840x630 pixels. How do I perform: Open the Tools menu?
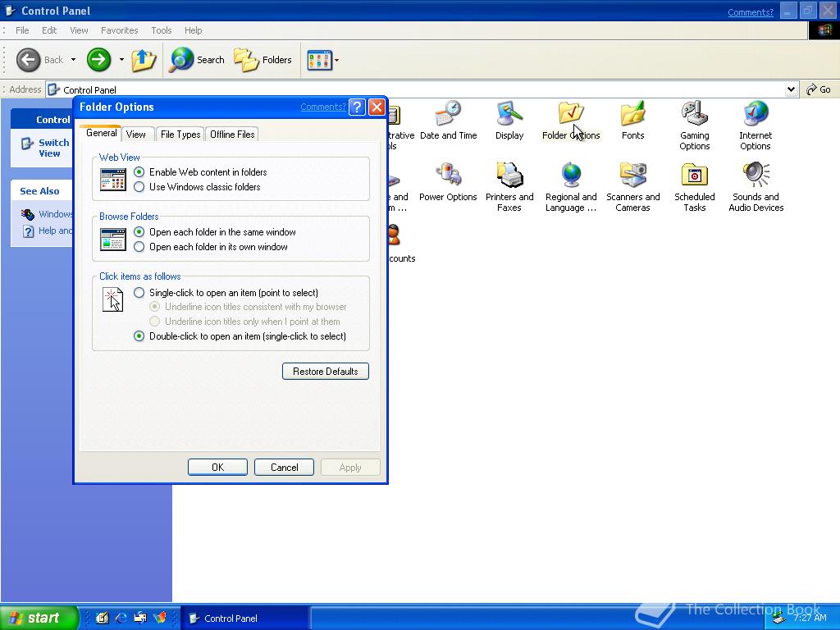pos(162,30)
